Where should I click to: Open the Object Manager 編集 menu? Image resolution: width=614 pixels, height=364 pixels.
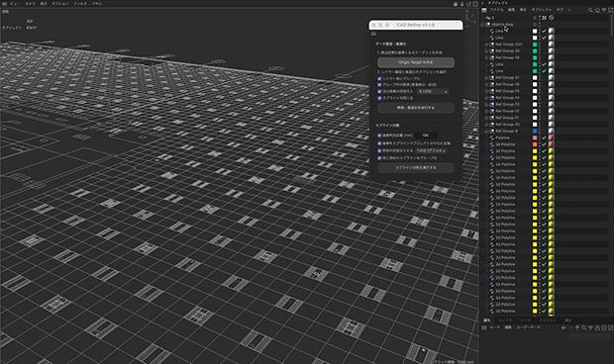[511, 10]
